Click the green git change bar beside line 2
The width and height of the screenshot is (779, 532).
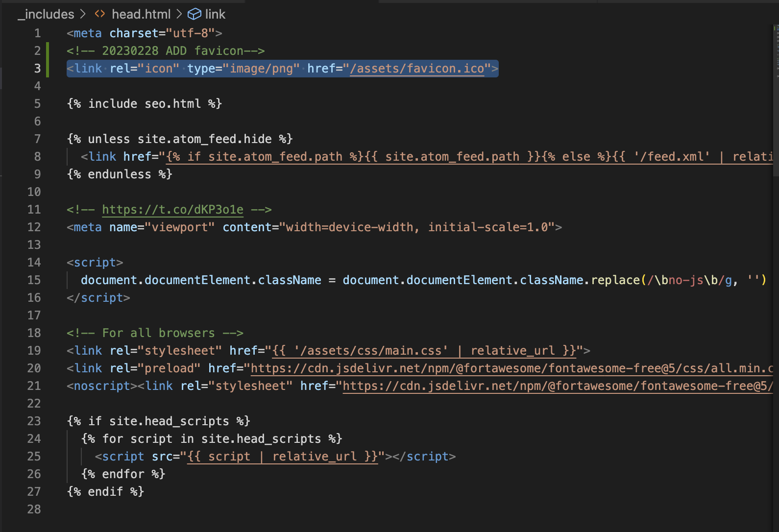coord(48,51)
